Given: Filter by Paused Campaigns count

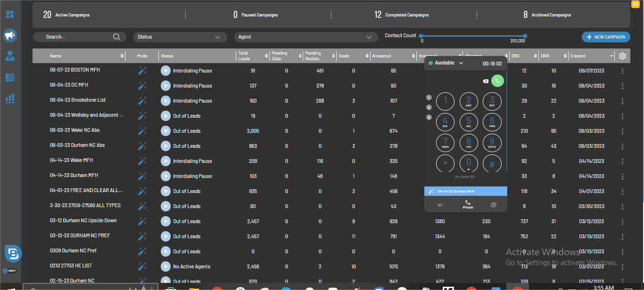Looking at the screenshot, I should tap(256, 15).
